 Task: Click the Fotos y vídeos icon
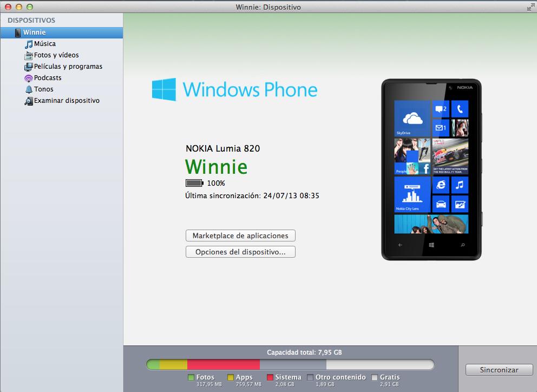click(29, 55)
